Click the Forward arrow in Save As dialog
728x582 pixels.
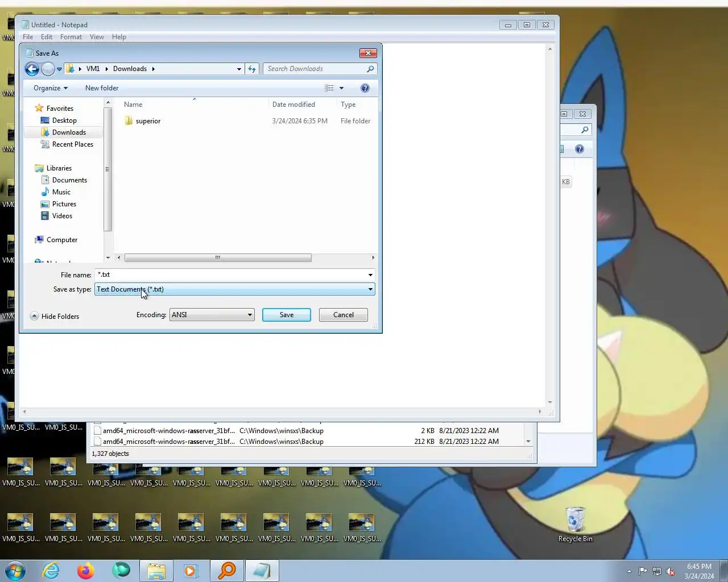[x=48, y=69]
